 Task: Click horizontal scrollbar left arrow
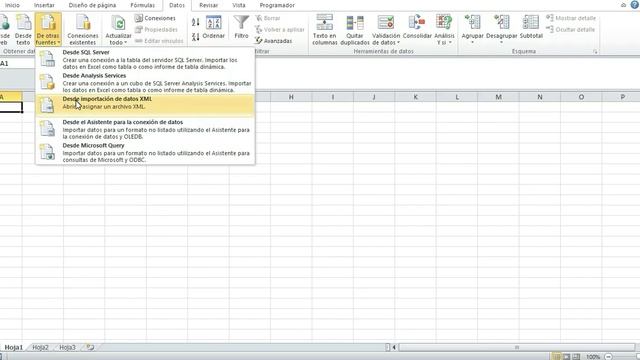[x=394, y=347]
